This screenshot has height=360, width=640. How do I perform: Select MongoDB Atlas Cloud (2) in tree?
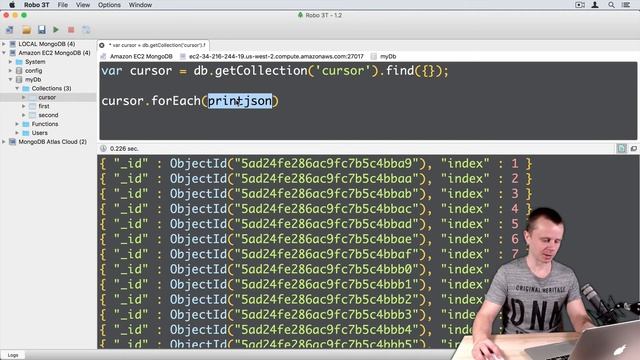click(x=53, y=142)
